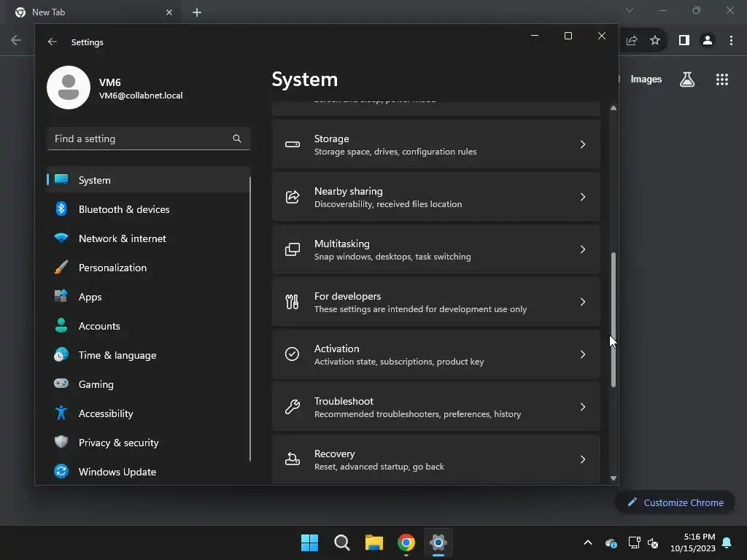Click the search magnifier in Find a setting
This screenshot has width=747, height=560.
237,139
